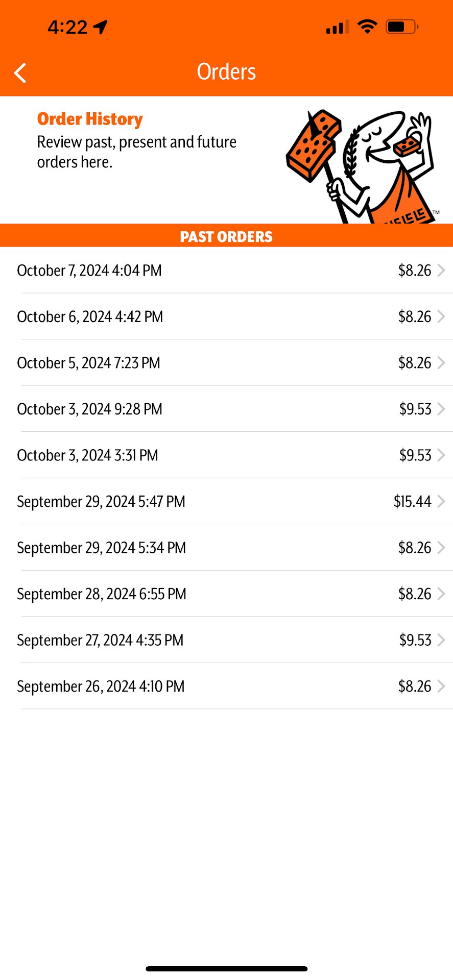Tap the Wi-Fi status icon
The image size is (453, 980).
click(x=367, y=27)
